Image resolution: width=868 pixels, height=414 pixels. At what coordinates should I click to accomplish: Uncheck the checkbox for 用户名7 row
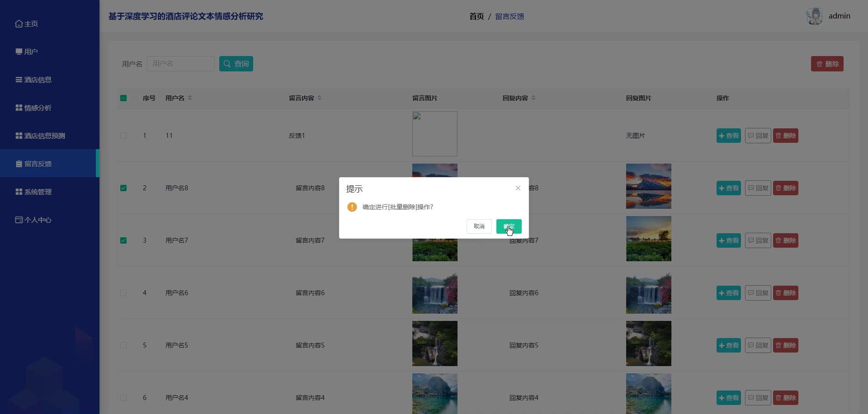[123, 240]
